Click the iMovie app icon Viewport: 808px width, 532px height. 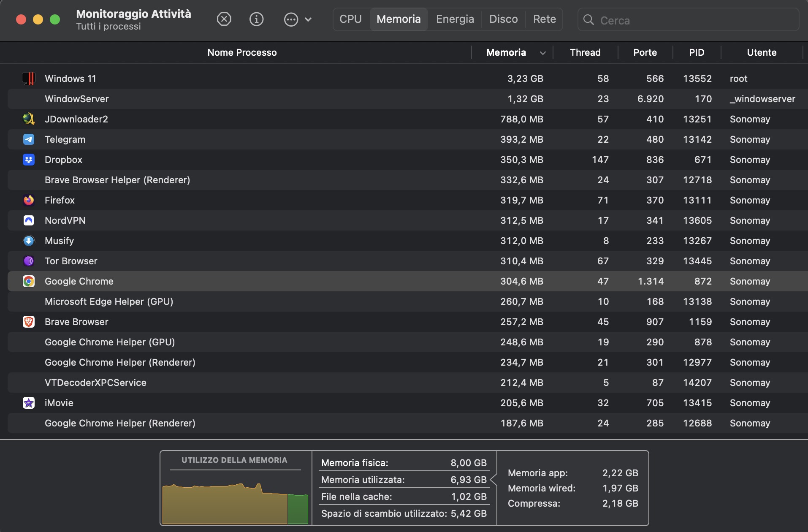tap(28, 403)
